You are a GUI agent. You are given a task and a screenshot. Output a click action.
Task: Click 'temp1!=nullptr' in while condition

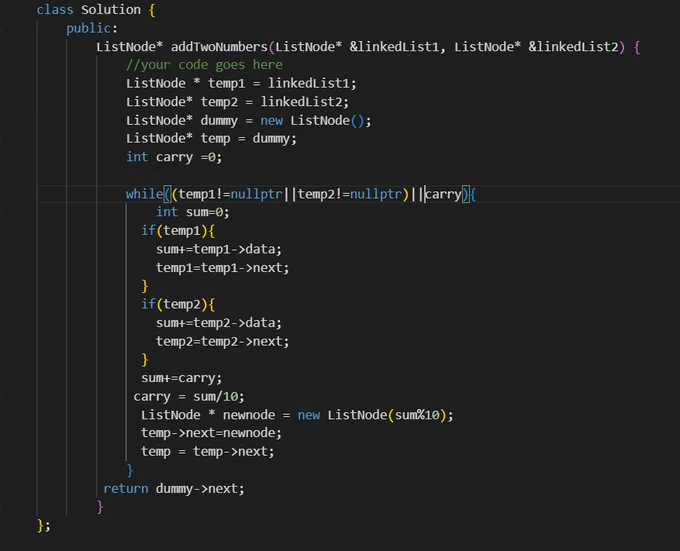[x=230, y=194]
